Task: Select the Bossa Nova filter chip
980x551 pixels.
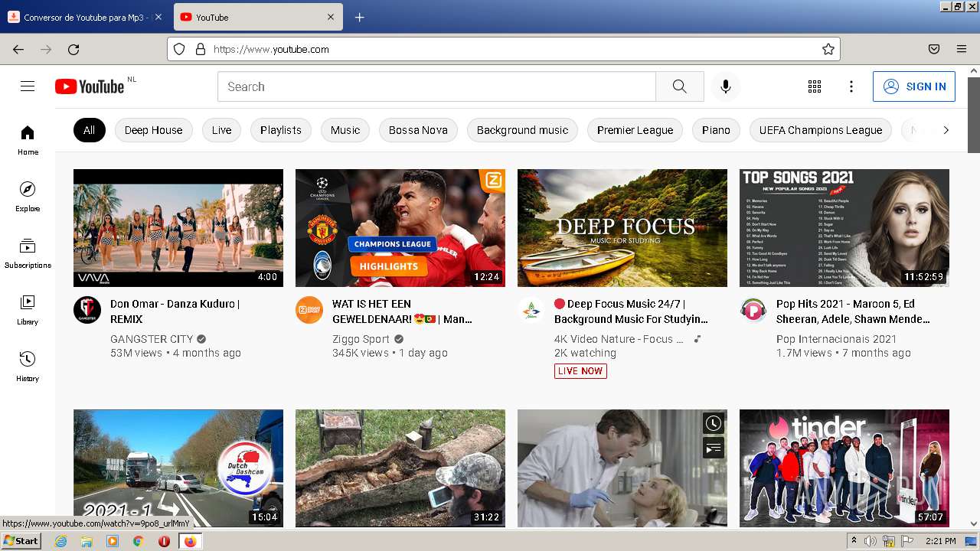Action: click(418, 130)
